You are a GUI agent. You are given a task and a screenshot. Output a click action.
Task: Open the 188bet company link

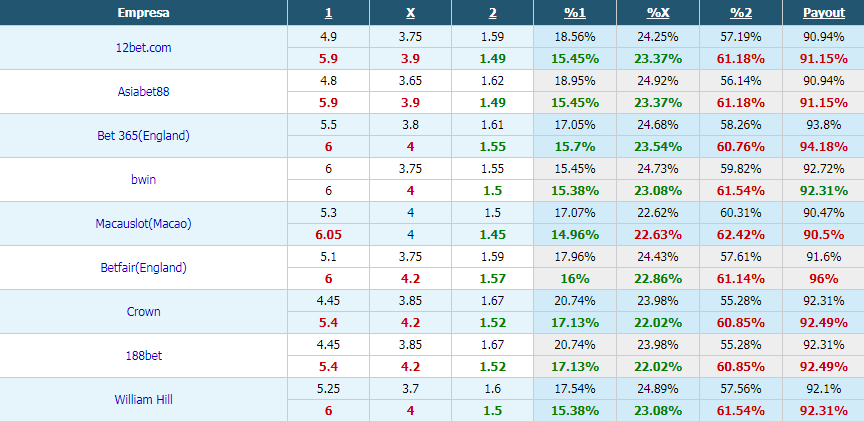pyautogui.click(x=143, y=356)
